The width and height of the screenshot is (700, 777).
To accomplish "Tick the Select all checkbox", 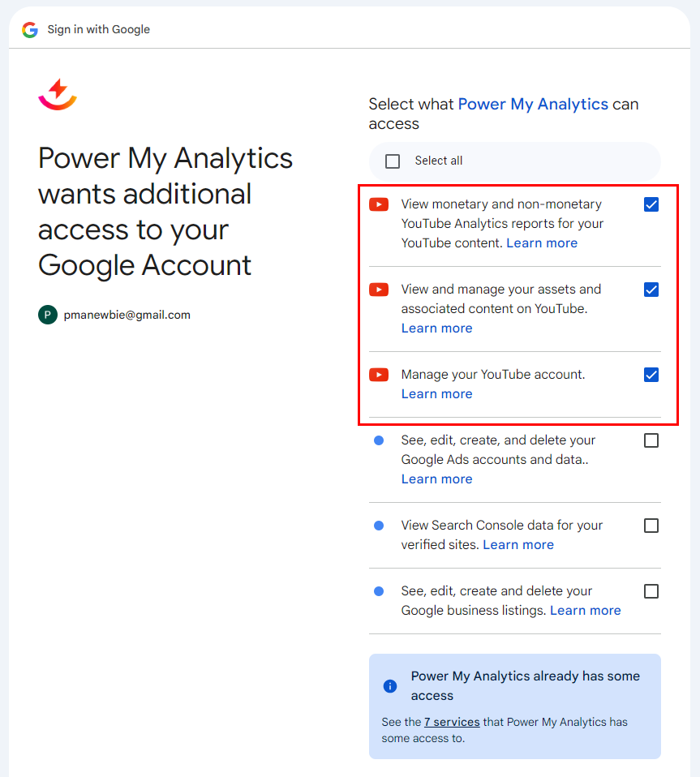I will 393,161.
